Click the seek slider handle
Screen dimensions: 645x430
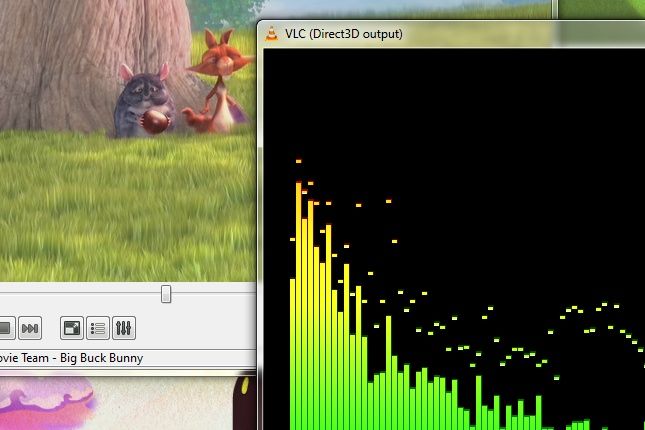point(166,293)
